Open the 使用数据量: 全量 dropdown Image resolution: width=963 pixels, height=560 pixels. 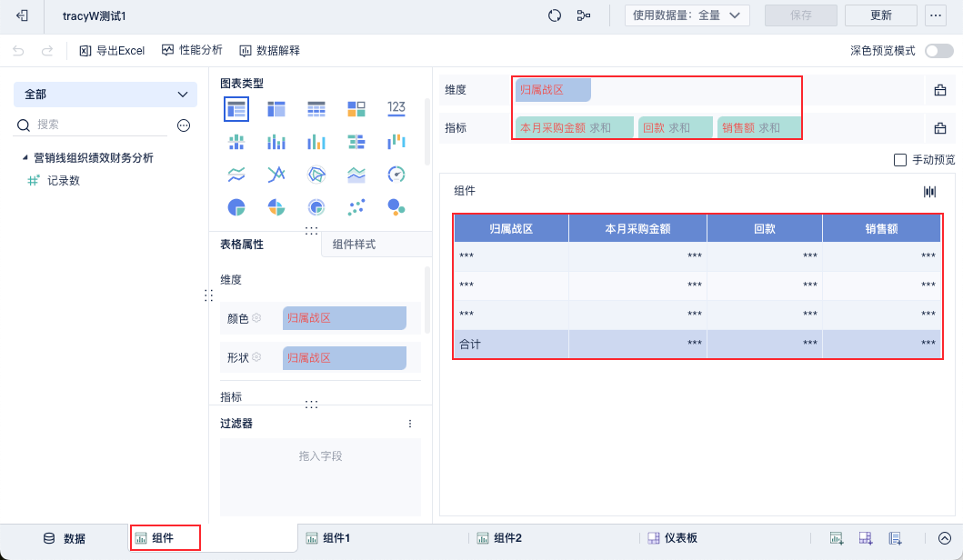click(687, 15)
